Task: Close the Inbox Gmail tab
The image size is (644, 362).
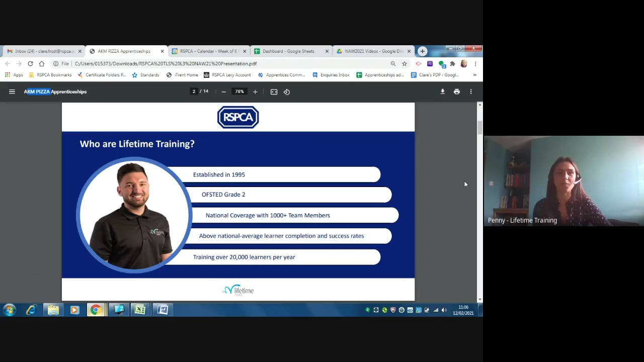Action: 79,51
